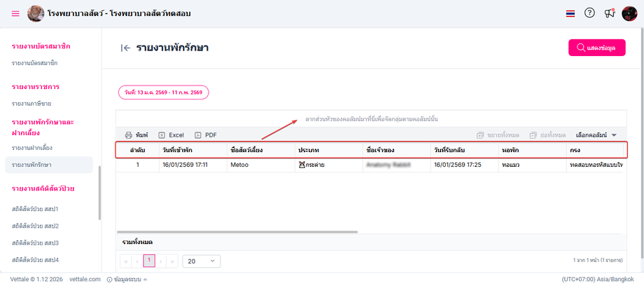This screenshot has height=286, width=644.
Task: Open รายงานฝากเลี้ยง in the sidebar
Action: [32, 148]
